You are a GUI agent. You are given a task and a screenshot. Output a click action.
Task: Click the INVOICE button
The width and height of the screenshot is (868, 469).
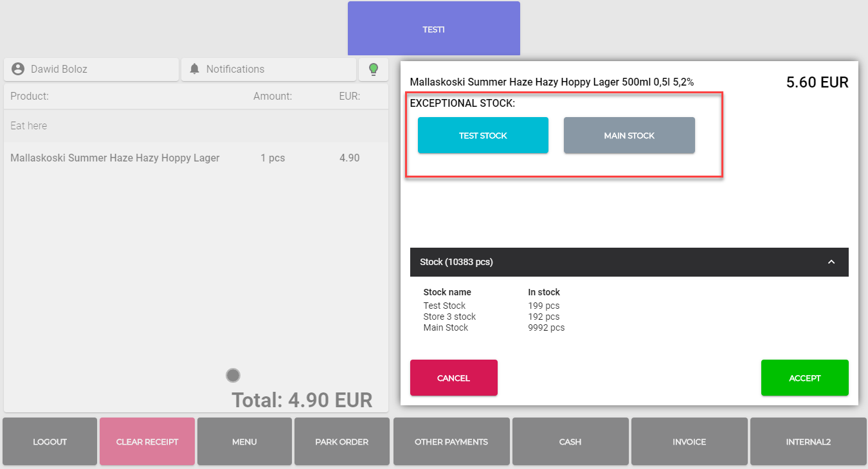click(689, 441)
